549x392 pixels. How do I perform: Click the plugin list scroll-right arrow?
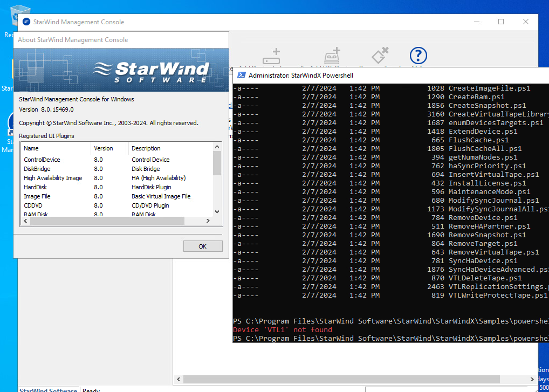pos(208,221)
